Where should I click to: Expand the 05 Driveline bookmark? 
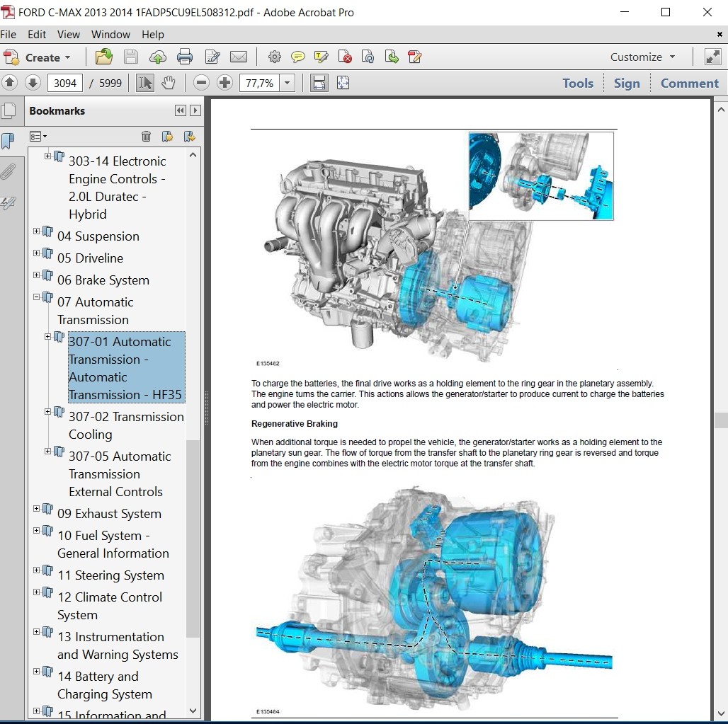(x=36, y=253)
